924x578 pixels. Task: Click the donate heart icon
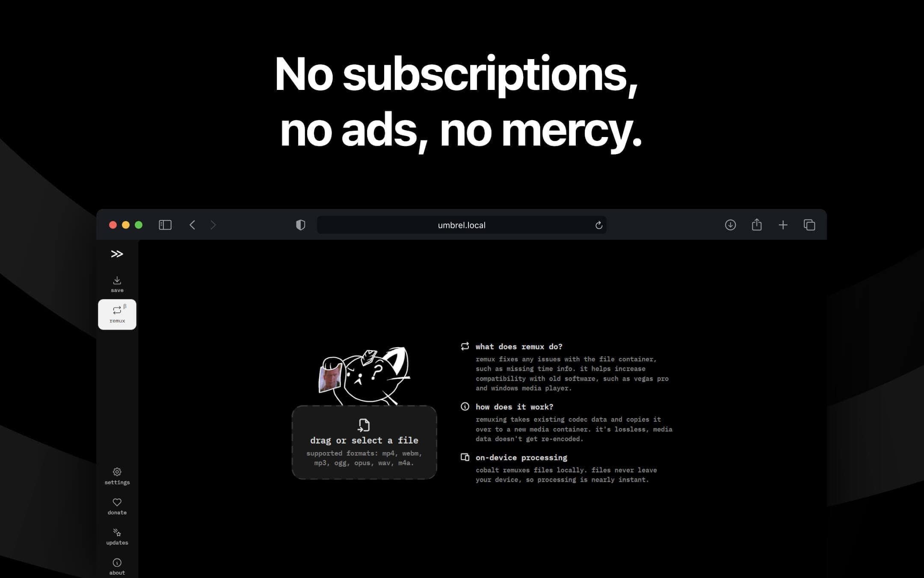tap(116, 502)
